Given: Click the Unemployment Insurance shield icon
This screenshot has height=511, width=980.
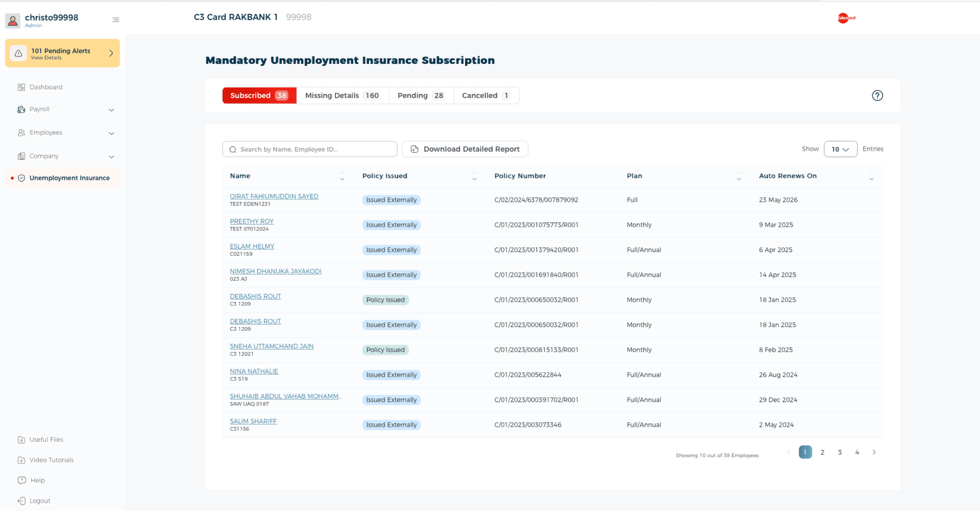Looking at the screenshot, I should 21,178.
